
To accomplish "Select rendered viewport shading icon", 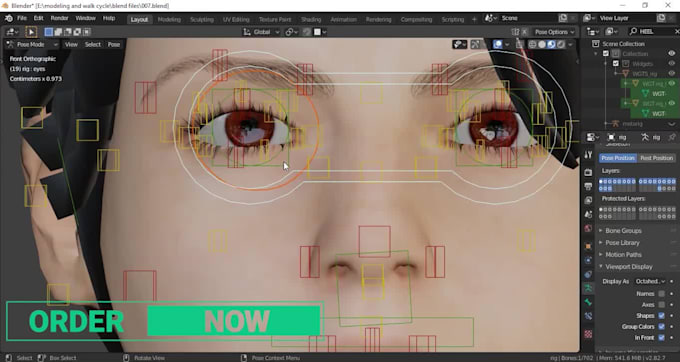I will click(561, 44).
